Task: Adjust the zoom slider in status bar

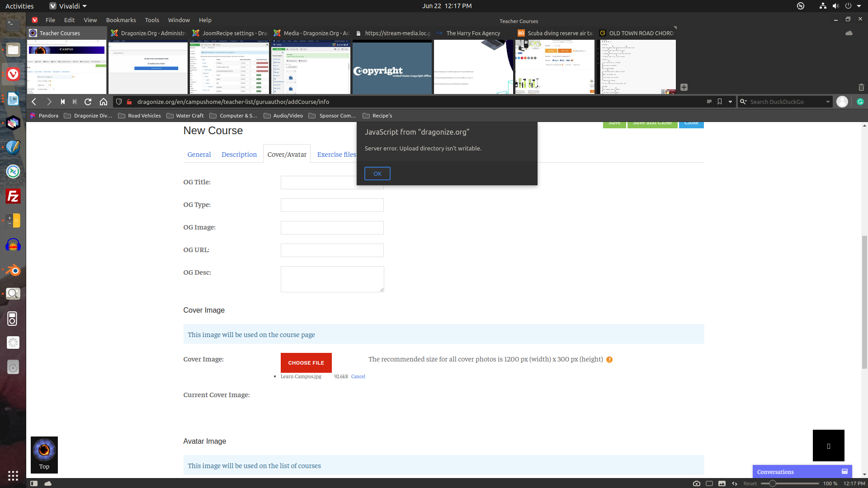Action: [x=773, y=483]
